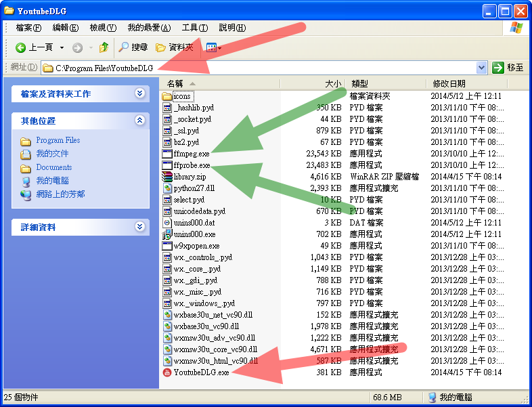Open the Back history dropdown arrow
The width and height of the screenshot is (532, 407).
[x=62, y=47]
